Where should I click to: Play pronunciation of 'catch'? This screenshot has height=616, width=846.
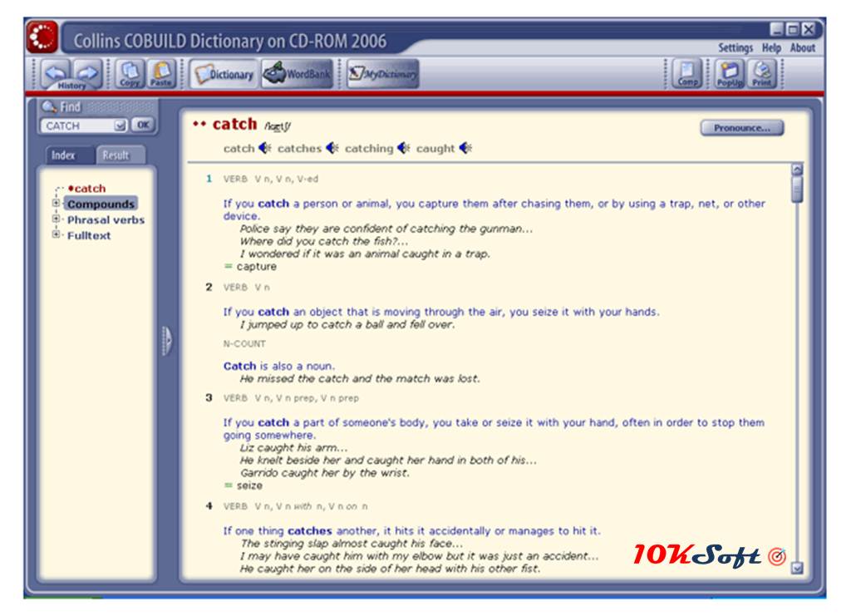[x=264, y=148]
